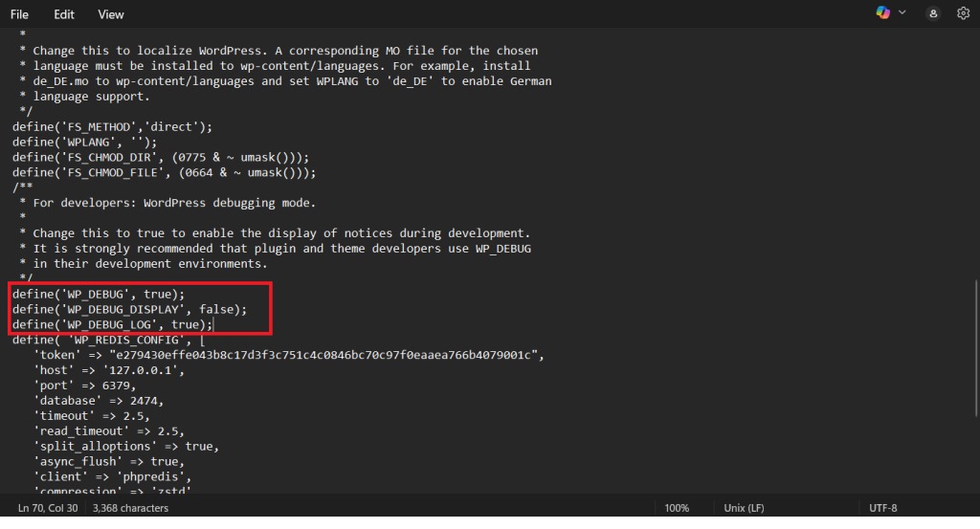Click the WP_REDIS_CONFIG define line
The image size is (980, 529).
[x=109, y=340]
